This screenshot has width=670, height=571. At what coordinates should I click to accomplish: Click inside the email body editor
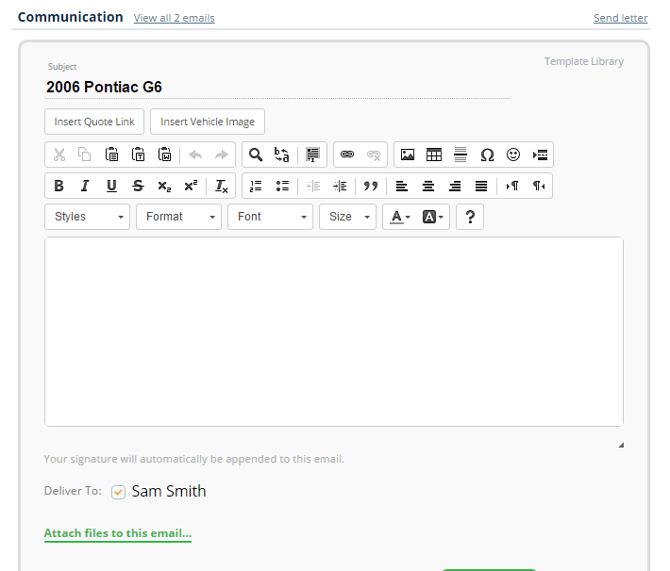pyautogui.click(x=334, y=332)
